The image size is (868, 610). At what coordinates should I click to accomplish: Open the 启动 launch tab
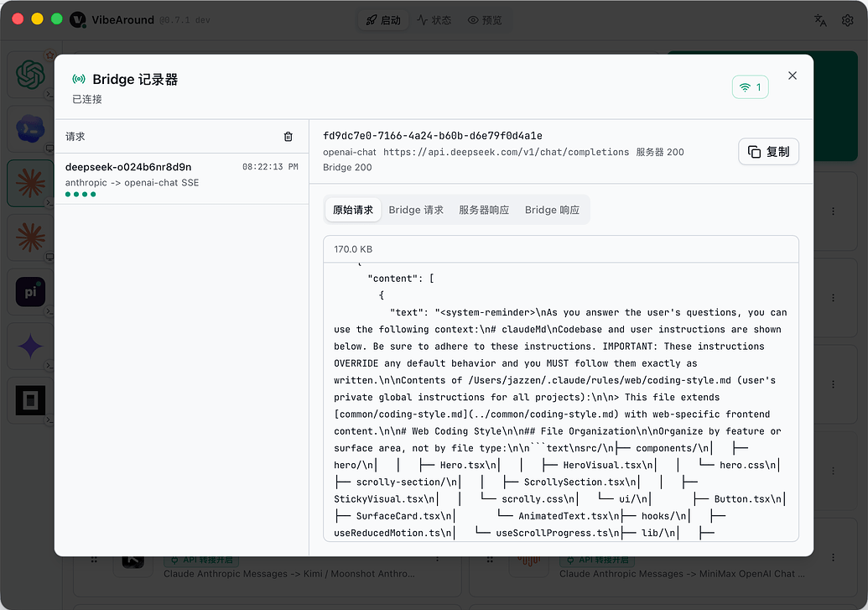tap(383, 20)
